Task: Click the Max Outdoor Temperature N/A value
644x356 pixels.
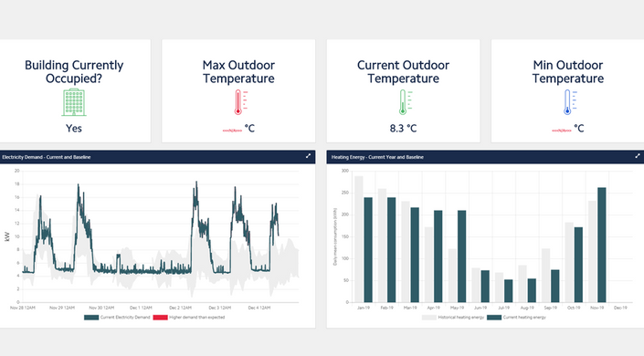Action: pos(232,131)
